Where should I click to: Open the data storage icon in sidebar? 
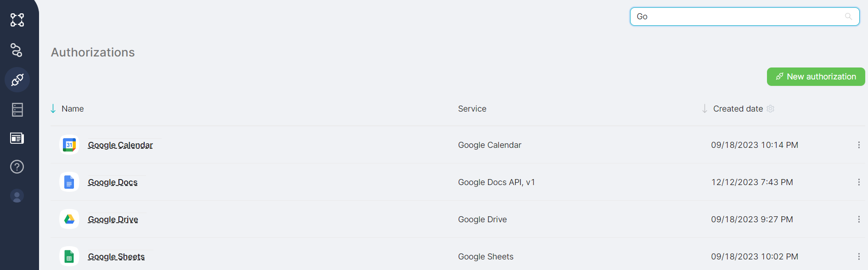click(x=17, y=110)
